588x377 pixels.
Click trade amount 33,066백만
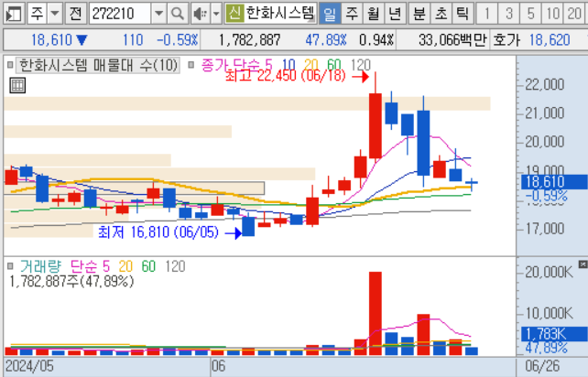click(452, 39)
